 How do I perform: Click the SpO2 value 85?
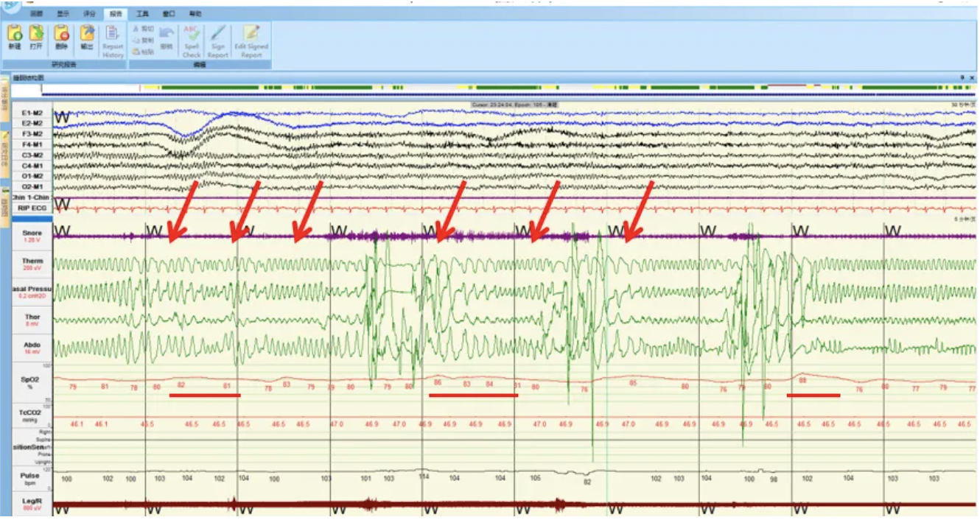(633, 382)
